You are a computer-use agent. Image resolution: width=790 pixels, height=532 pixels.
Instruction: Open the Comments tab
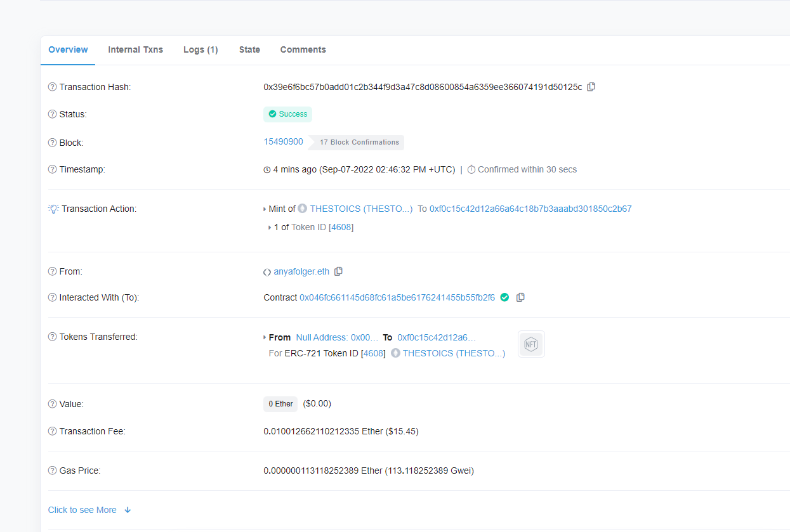tap(303, 49)
